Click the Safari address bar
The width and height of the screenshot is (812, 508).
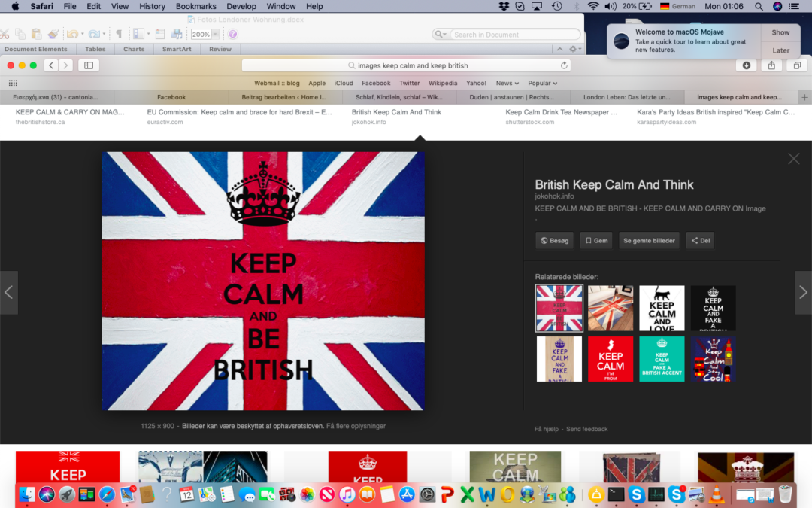tap(407, 65)
